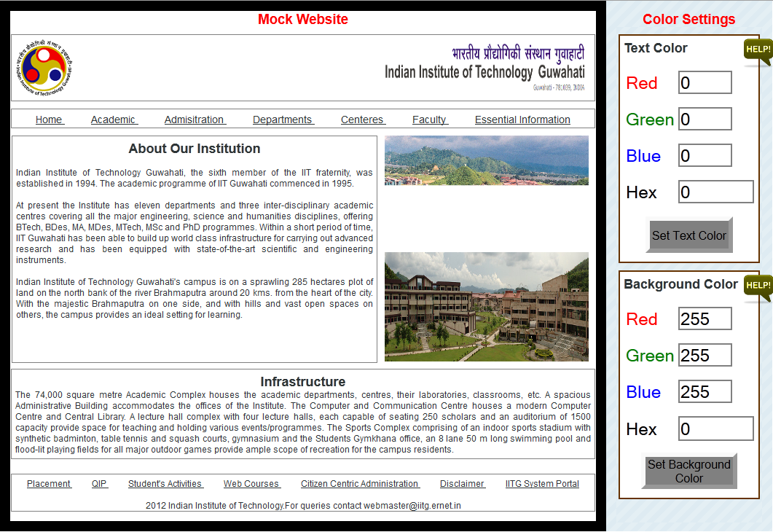Open the Centeres menu link

363,120
